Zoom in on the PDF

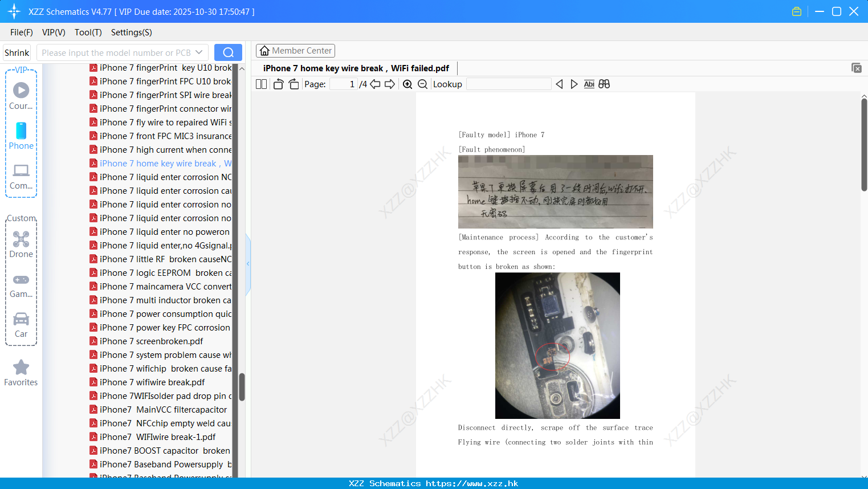coord(407,84)
